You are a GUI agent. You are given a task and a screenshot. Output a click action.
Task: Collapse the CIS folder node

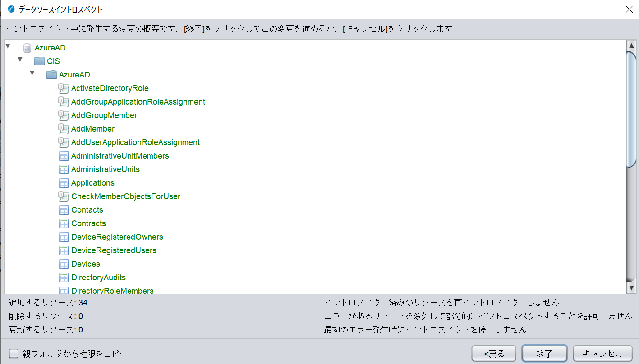[20, 59]
